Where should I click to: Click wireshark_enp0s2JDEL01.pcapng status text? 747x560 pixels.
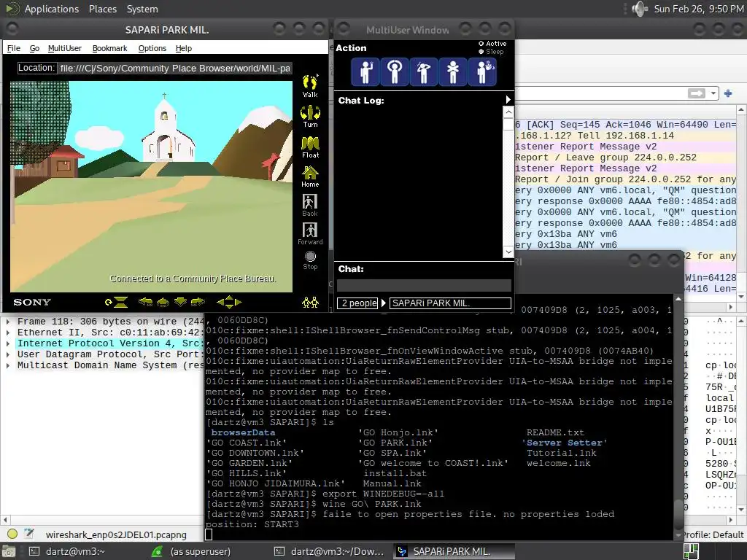[116, 534]
